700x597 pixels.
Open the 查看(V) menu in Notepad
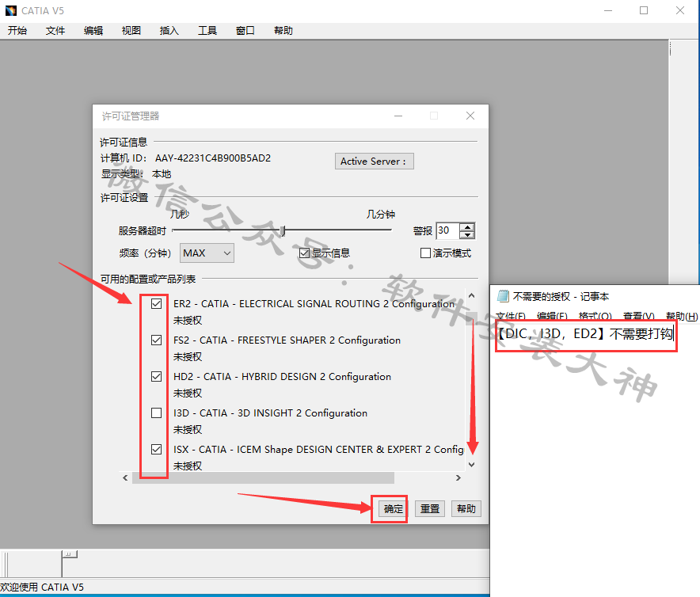tap(639, 316)
